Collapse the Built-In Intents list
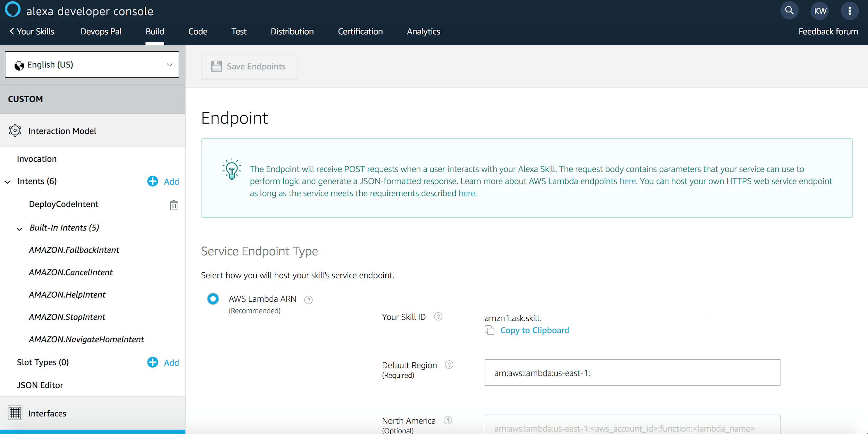The width and height of the screenshot is (868, 434). [x=19, y=228]
